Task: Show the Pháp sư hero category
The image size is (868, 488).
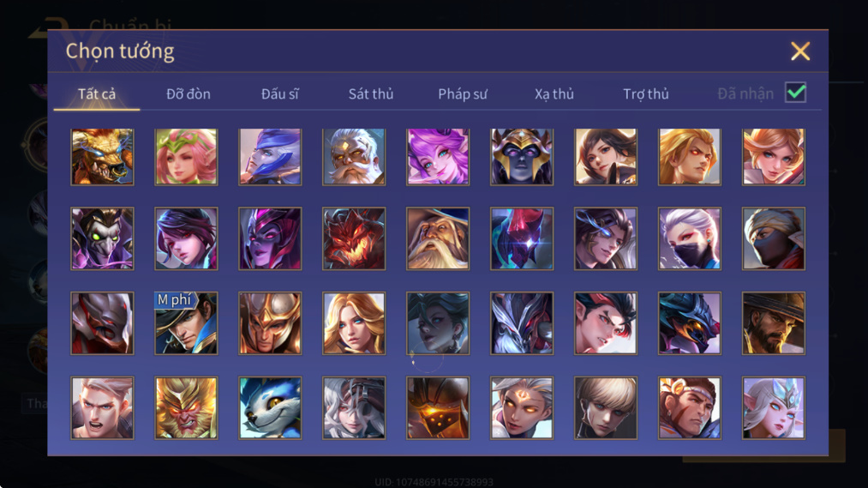Action: tap(463, 94)
